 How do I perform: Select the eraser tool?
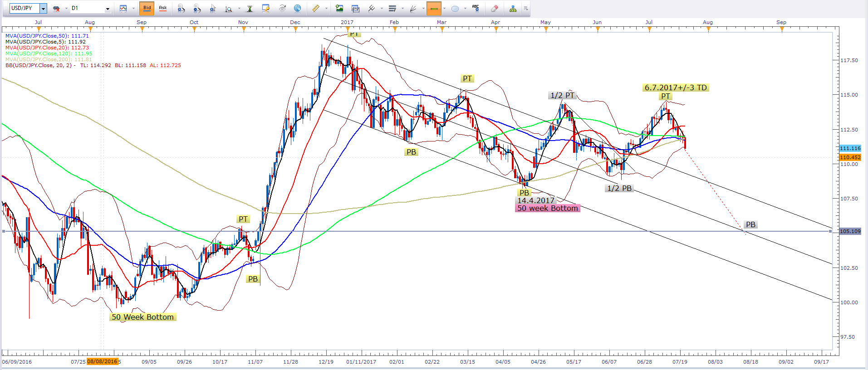[495, 8]
